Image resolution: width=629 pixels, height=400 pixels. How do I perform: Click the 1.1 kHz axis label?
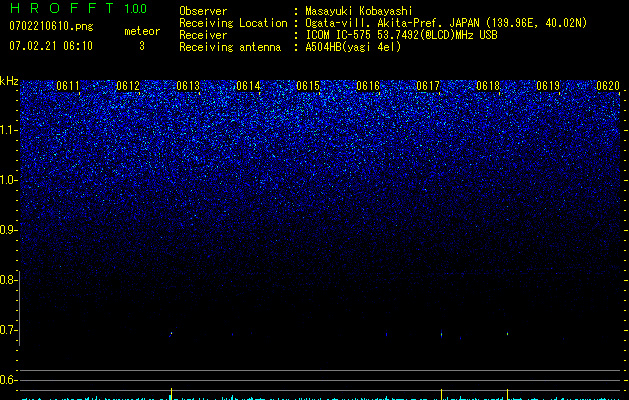(x=9, y=130)
